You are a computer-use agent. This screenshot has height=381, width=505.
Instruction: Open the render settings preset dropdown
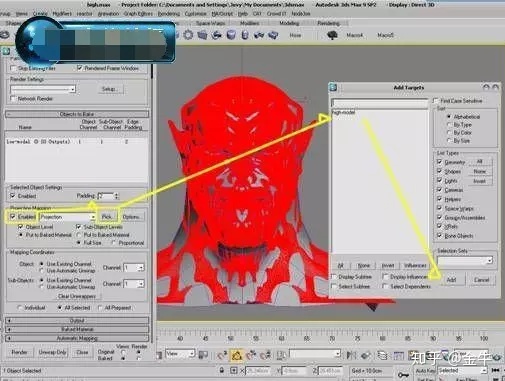pos(43,89)
